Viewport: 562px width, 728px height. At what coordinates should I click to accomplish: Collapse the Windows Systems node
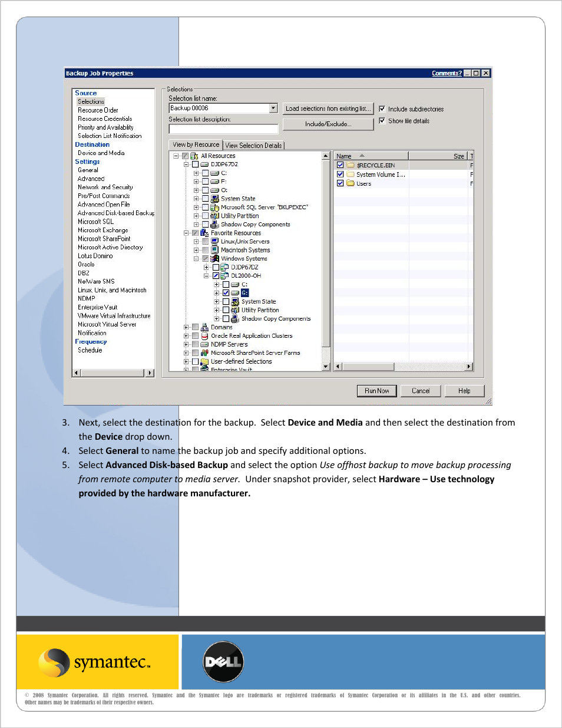pos(196,259)
